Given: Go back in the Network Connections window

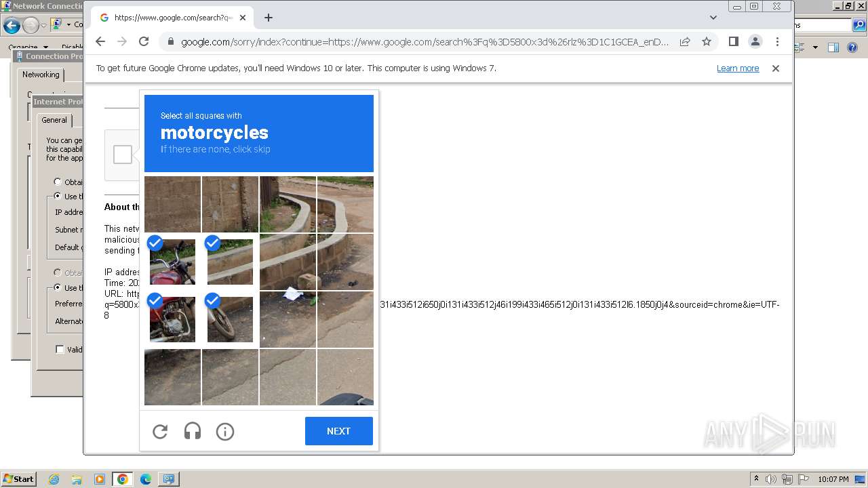Looking at the screenshot, I should (12, 26).
